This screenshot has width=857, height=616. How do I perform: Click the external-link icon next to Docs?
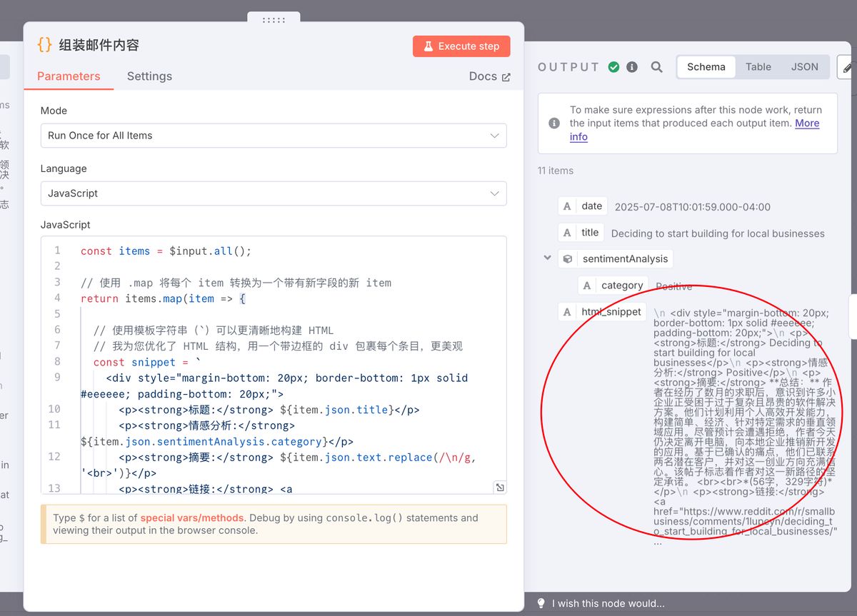pos(506,76)
